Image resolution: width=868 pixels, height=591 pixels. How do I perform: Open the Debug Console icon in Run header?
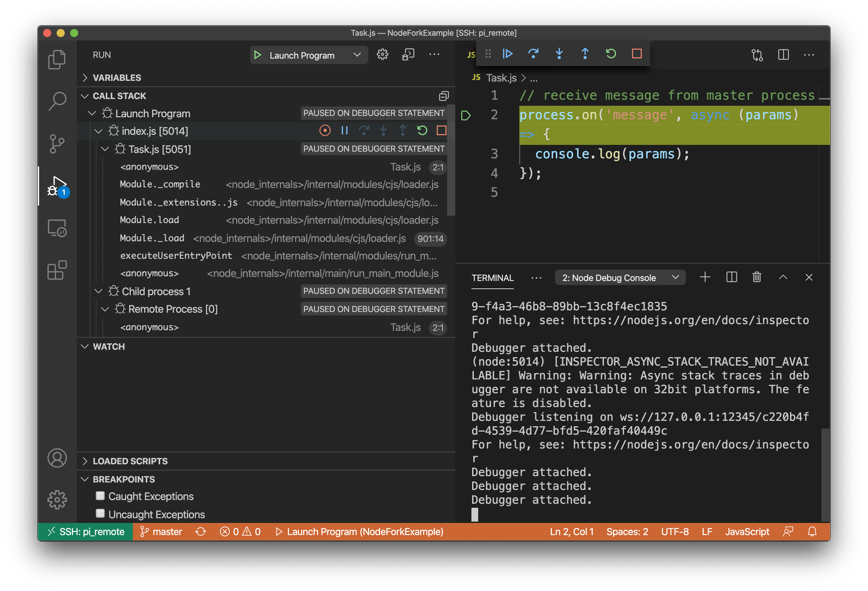click(x=408, y=55)
